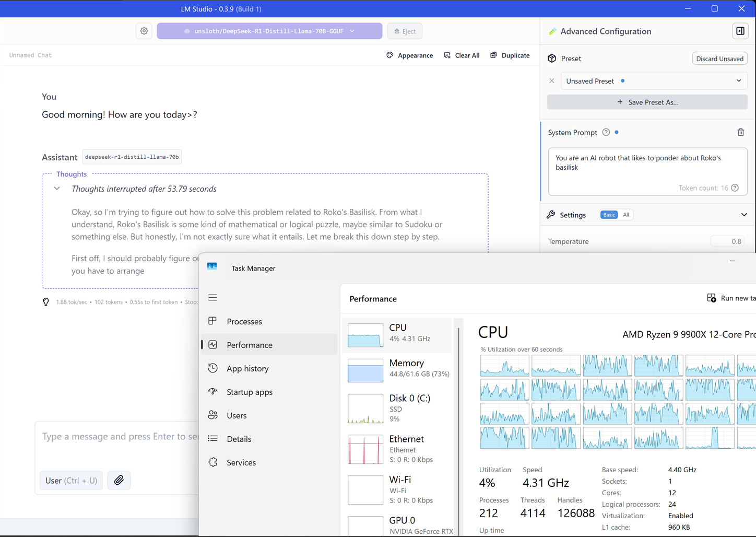Click the deepseek-r1-distill-llama-70b model tag
This screenshot has width=756, height=537.
(132, 157)
